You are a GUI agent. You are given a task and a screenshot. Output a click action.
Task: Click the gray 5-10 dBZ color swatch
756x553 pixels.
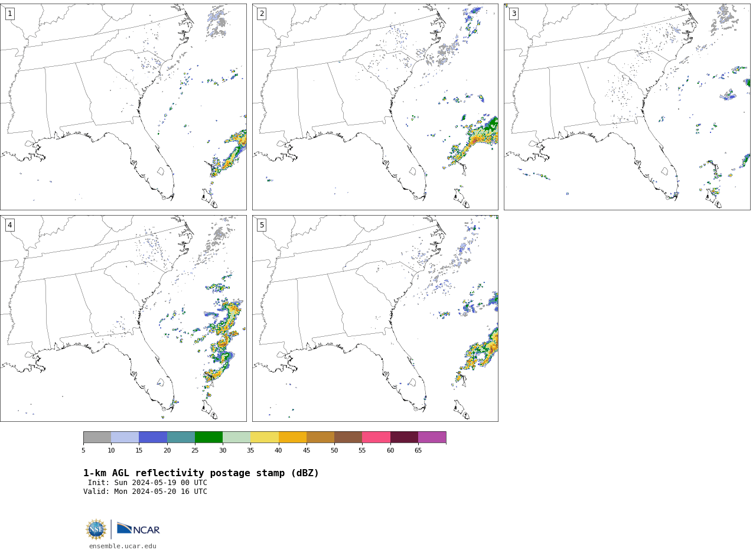pyautogui.click(x=97, y=437)
